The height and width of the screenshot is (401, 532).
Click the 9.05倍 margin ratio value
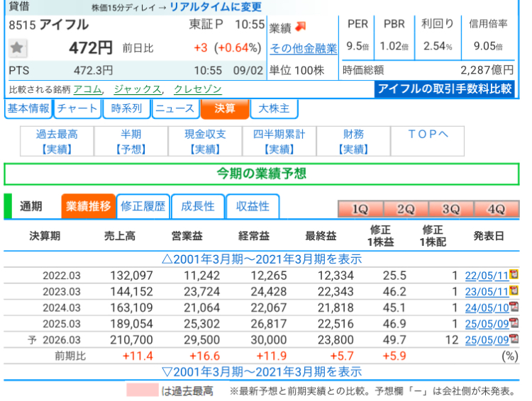(x=488, y=46)
